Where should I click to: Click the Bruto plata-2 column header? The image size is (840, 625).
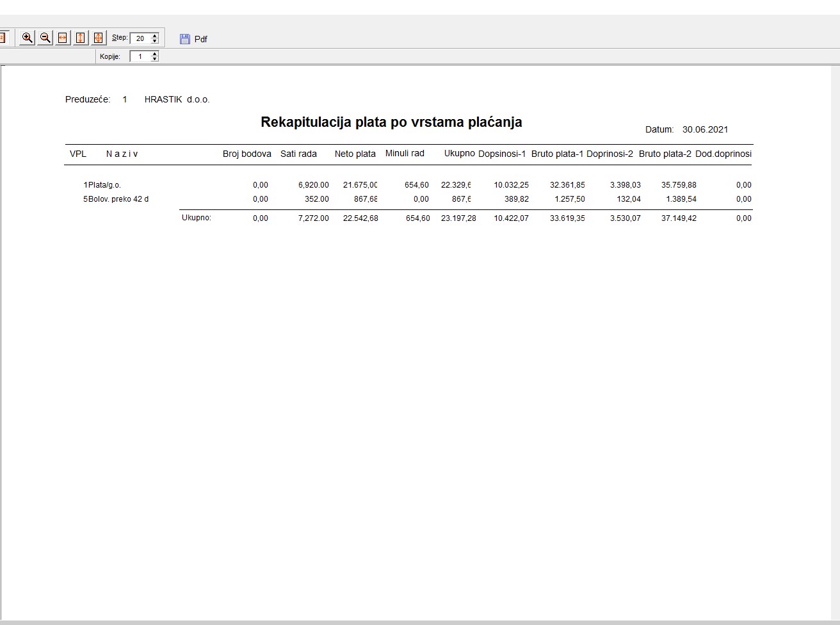[665, 154]
